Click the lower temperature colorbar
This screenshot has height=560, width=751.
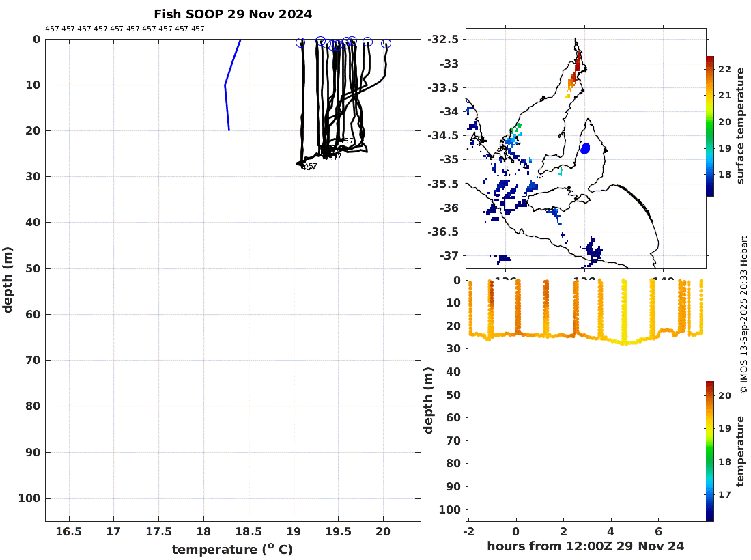pos(710,451)
